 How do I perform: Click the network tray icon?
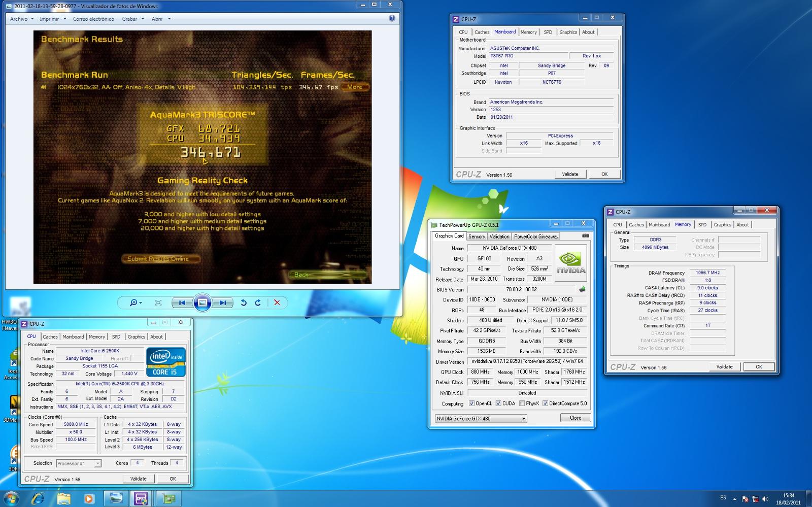click(755, 499)
